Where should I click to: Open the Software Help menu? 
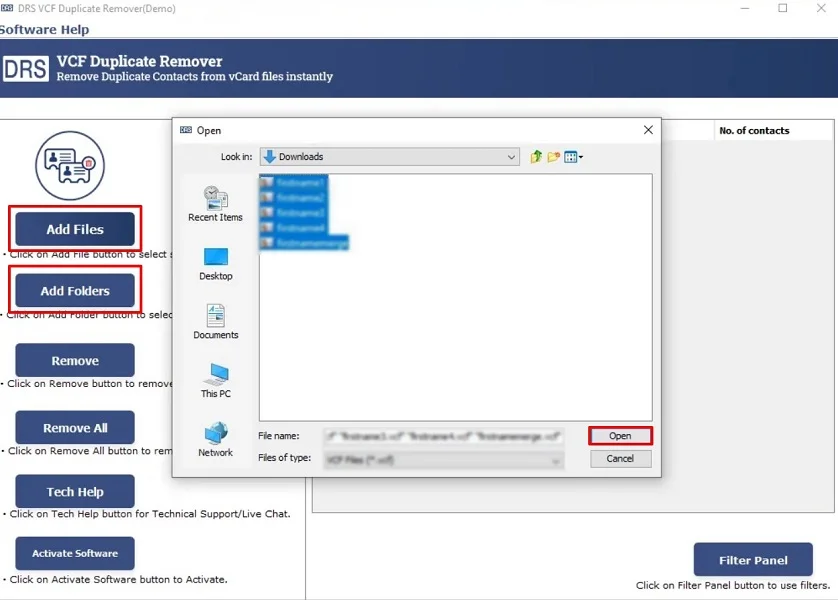(x=45, y=30)
